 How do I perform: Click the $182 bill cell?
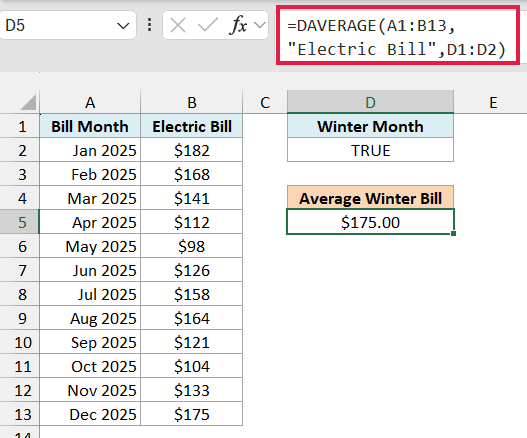pyautogui.click(x=192, y=150)
